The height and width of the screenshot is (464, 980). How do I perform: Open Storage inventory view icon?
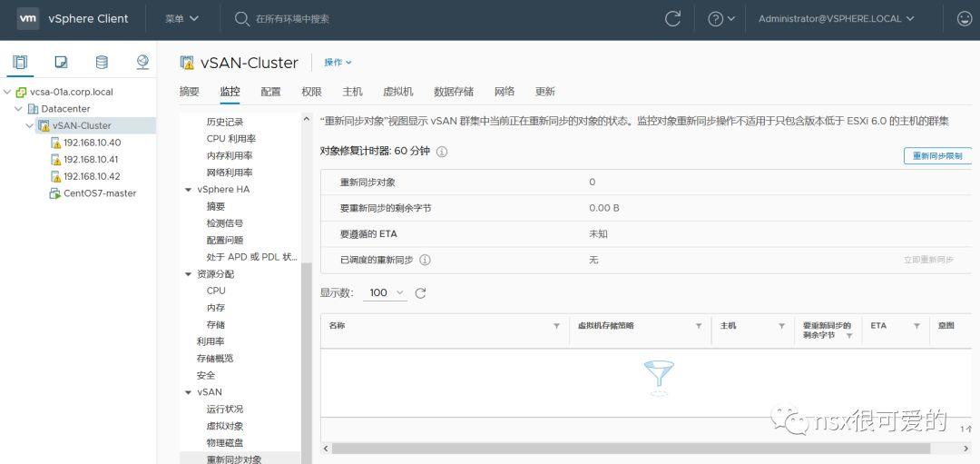[102, 62]
